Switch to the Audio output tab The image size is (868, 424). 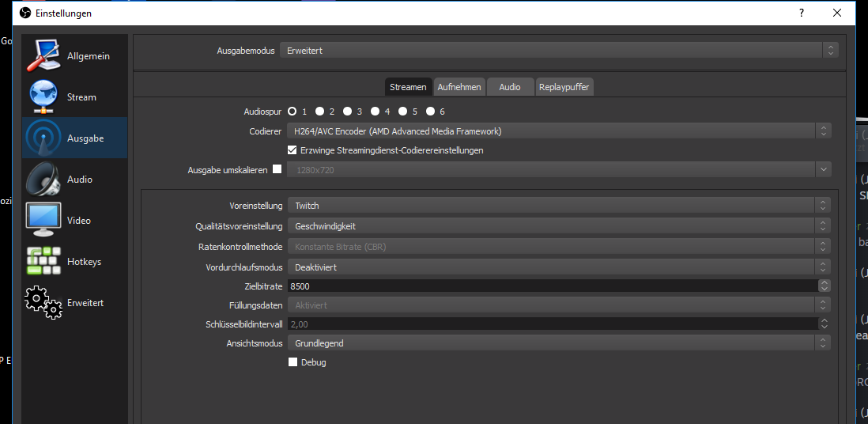[x=510, y=87]
